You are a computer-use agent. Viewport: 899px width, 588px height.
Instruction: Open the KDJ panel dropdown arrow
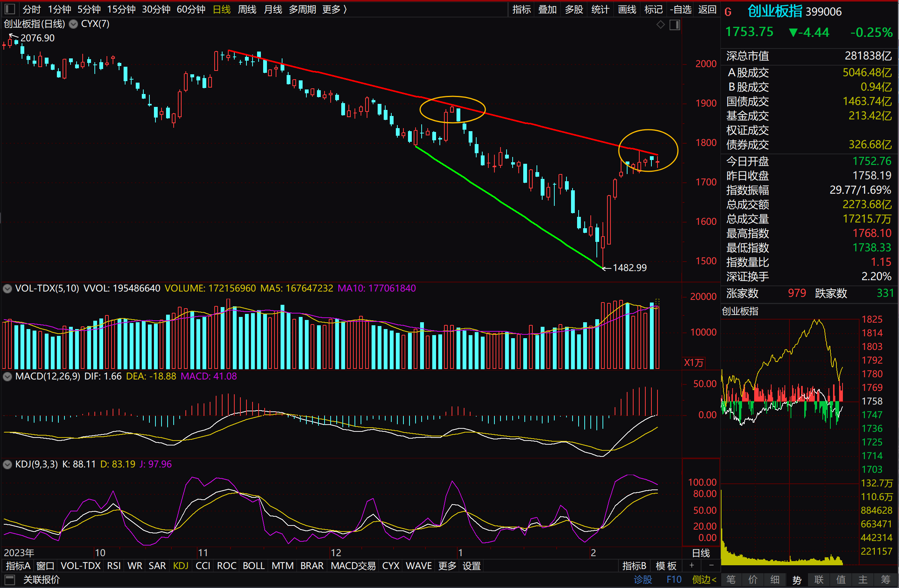point(7,464)
